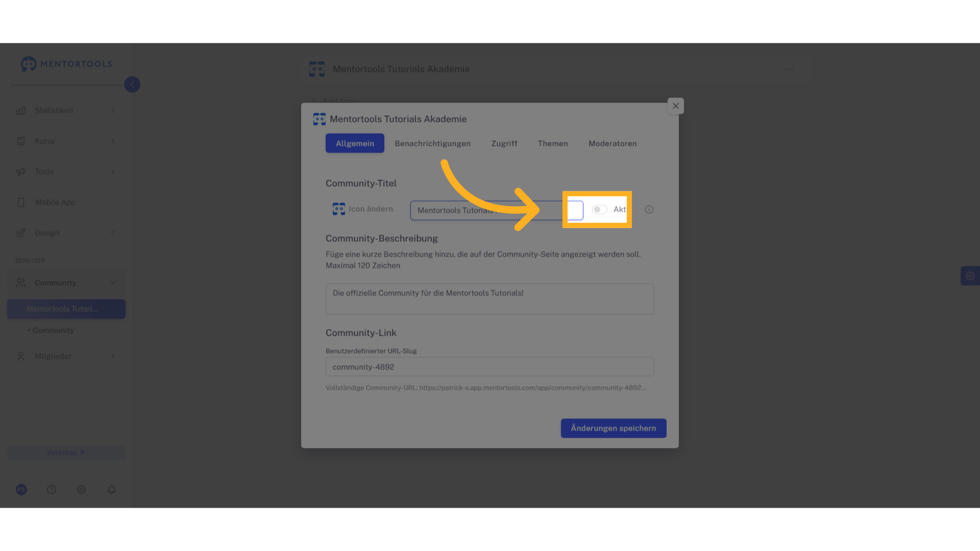This screenshot has width=980, height=551.
Task: Switch to the Allgemein tab
Action: 355,143
